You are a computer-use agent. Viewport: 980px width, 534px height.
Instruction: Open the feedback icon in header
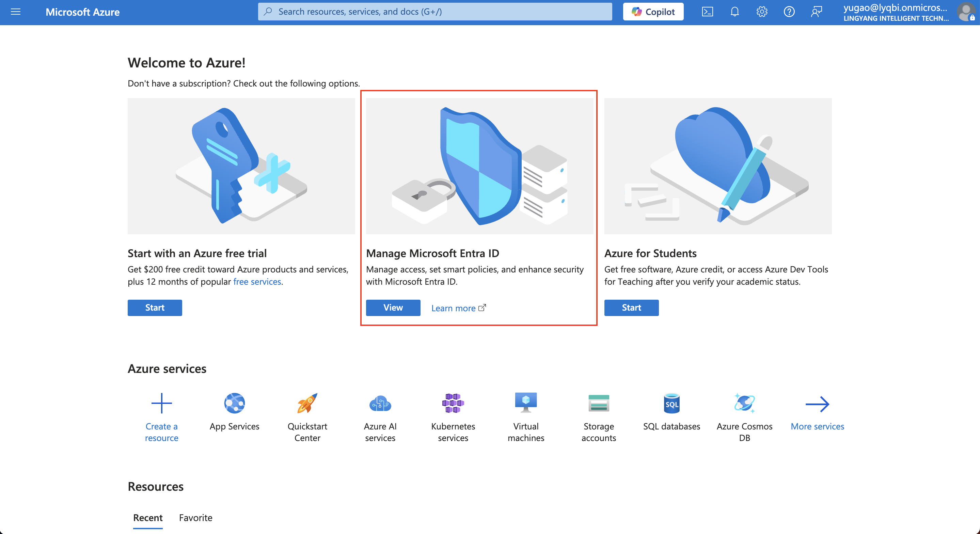tap(817, 12)
